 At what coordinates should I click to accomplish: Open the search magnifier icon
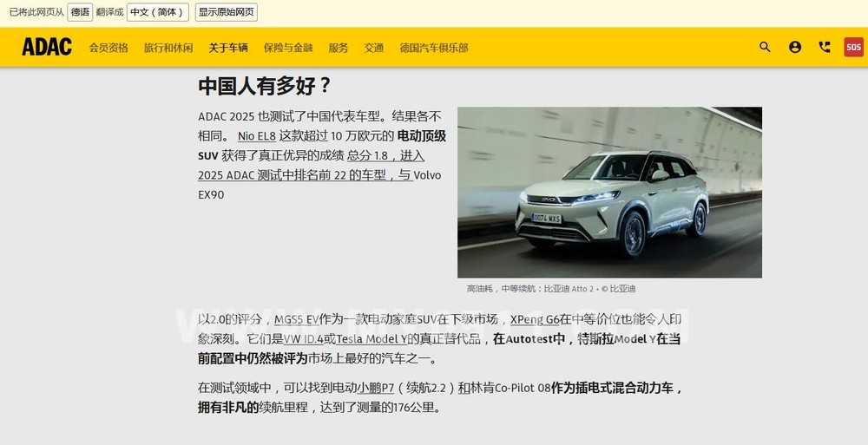(765, 47)
